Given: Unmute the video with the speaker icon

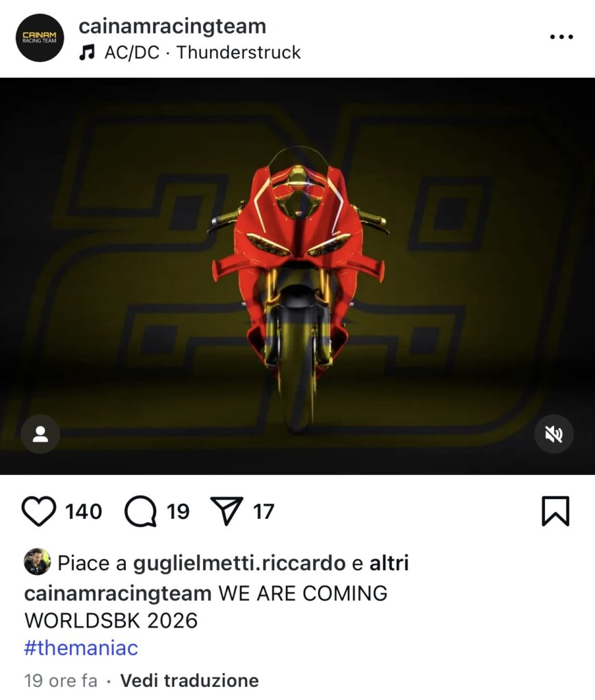Looking at the screenshot, I should point(554,434).
